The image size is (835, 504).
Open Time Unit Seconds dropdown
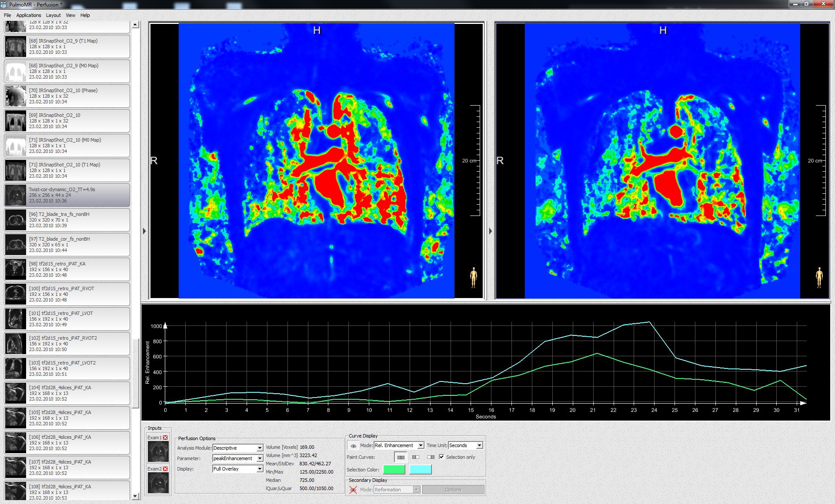coord(479,445)
